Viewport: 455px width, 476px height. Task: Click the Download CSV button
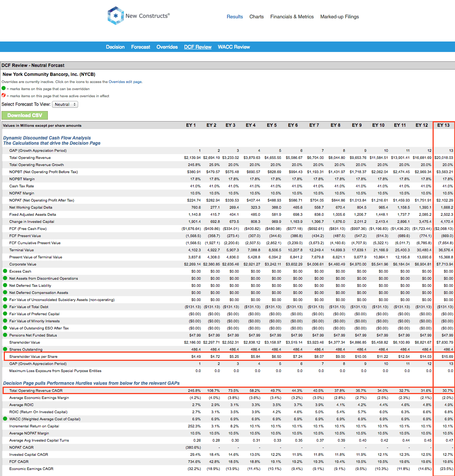pyautogui.click(x=25, y=115)
